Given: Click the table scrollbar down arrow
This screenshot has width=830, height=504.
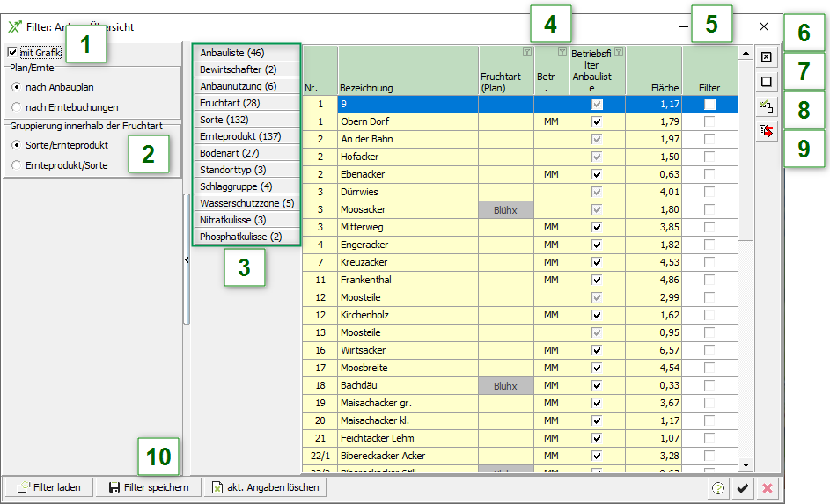Looking at the screenshot, I should (746, 465).
